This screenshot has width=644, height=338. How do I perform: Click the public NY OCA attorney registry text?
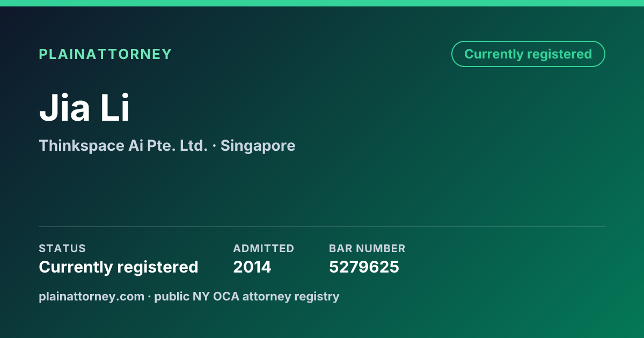pyautogui.click(x=247, y=296)
